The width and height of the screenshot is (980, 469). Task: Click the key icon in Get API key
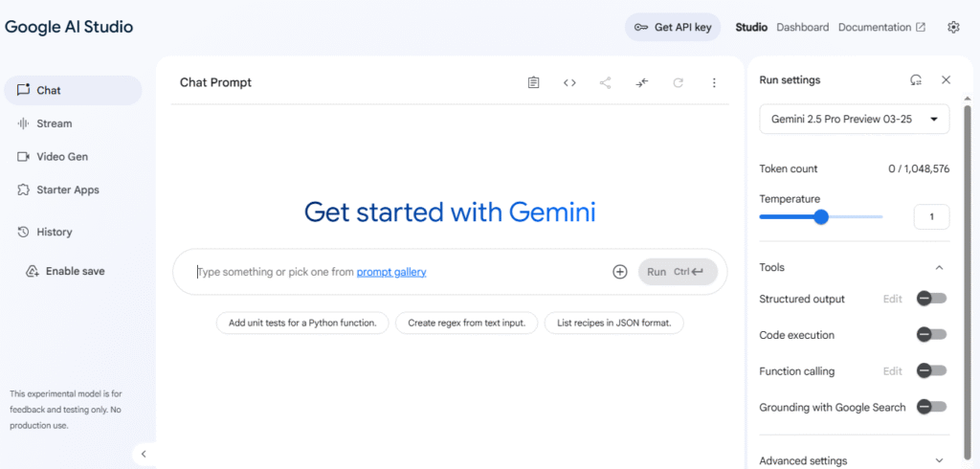pos(640,28)
